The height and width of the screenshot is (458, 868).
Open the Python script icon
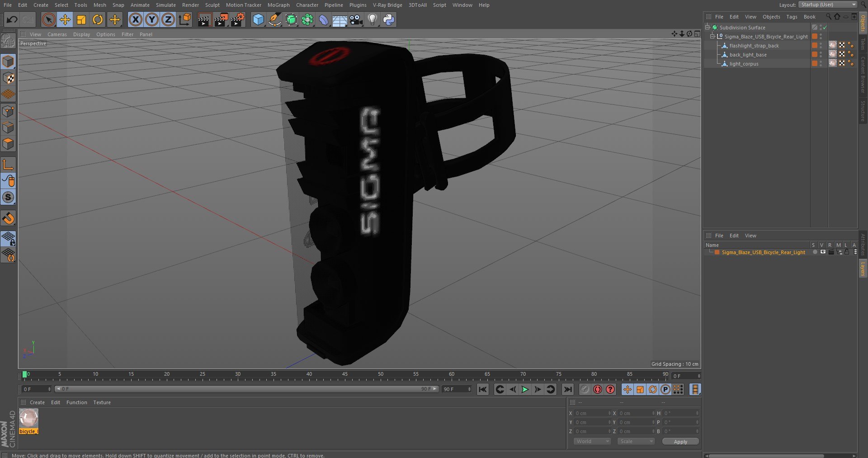[x=389, y=19]
